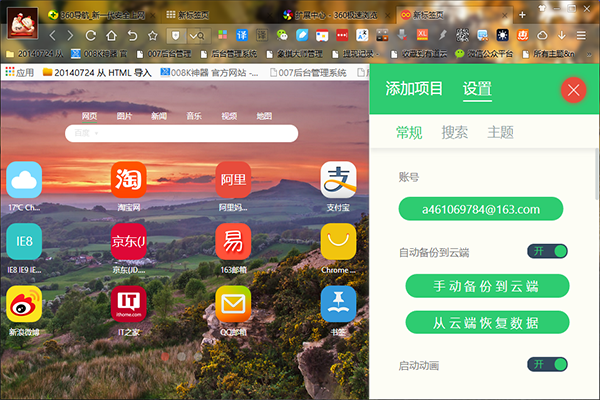Open the 应用 apps bookmark
600x400 pixels.
click(20, 72)
